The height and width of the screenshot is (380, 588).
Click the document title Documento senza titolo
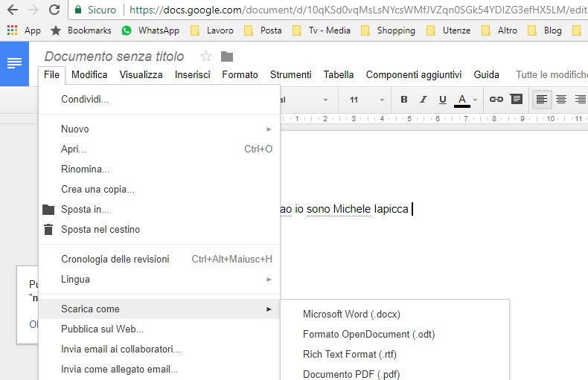point(114,57)
